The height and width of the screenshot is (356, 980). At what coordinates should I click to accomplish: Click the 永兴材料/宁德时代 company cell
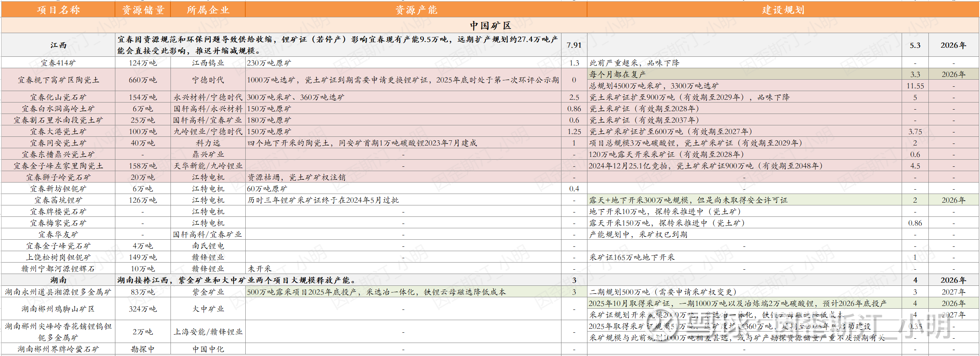208,97
